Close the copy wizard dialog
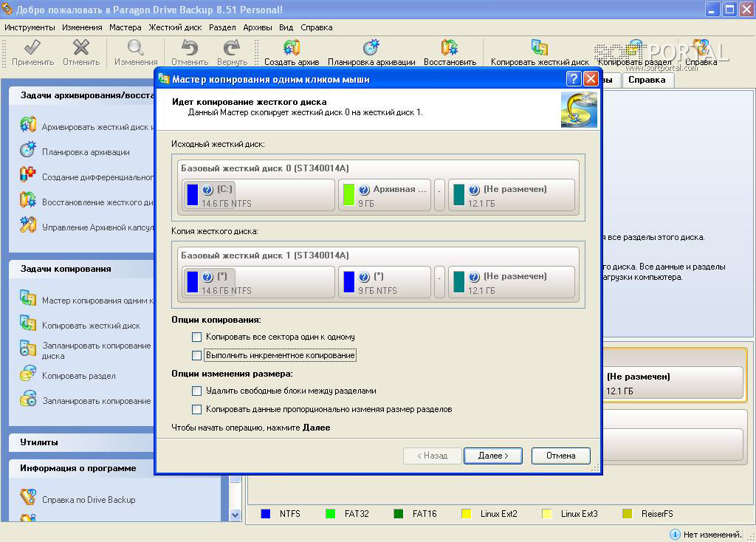756x542 pixels. (591, 78)
